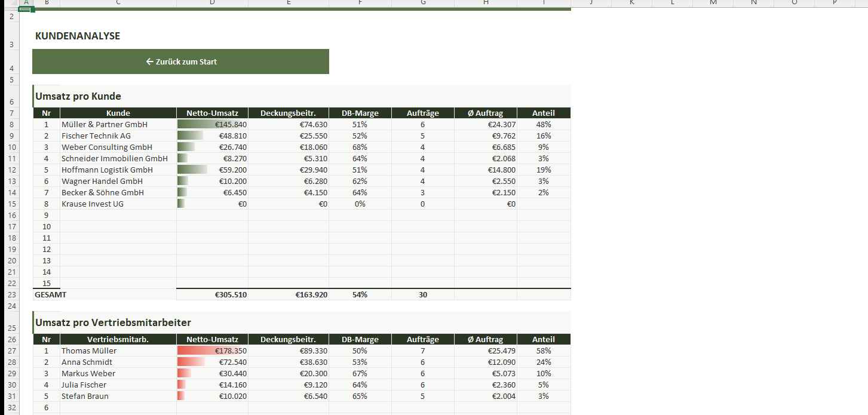Click red data bar cell showing €72.540

212,362
